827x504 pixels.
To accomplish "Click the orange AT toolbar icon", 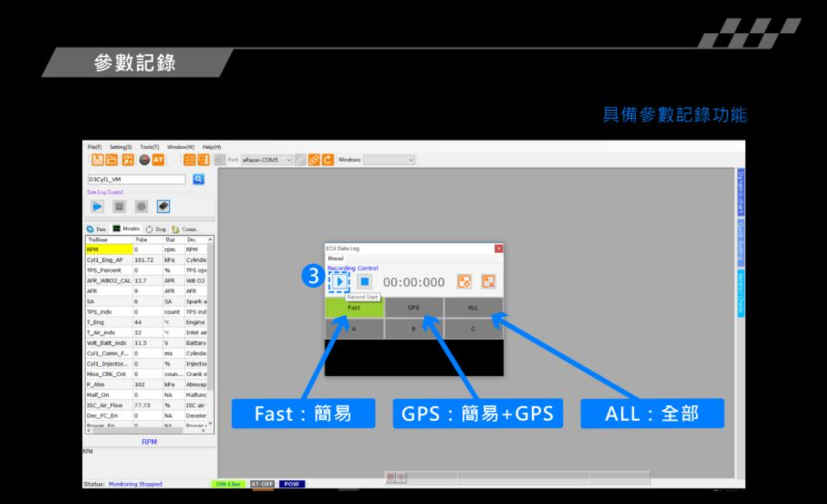I will pos(158,159).
